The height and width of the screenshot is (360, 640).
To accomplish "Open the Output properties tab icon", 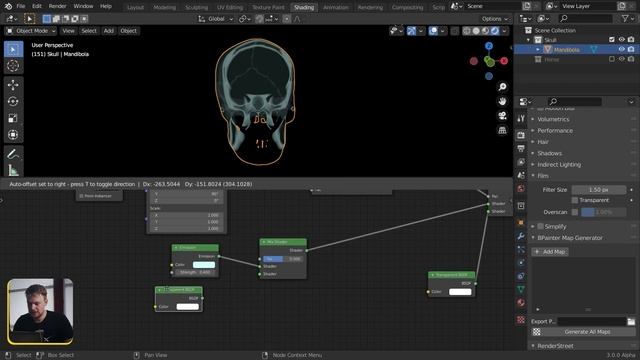I will (x=521, y=149).
